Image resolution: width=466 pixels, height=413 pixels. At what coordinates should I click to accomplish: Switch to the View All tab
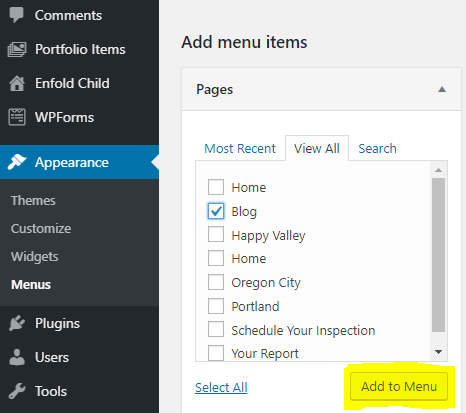317,148
